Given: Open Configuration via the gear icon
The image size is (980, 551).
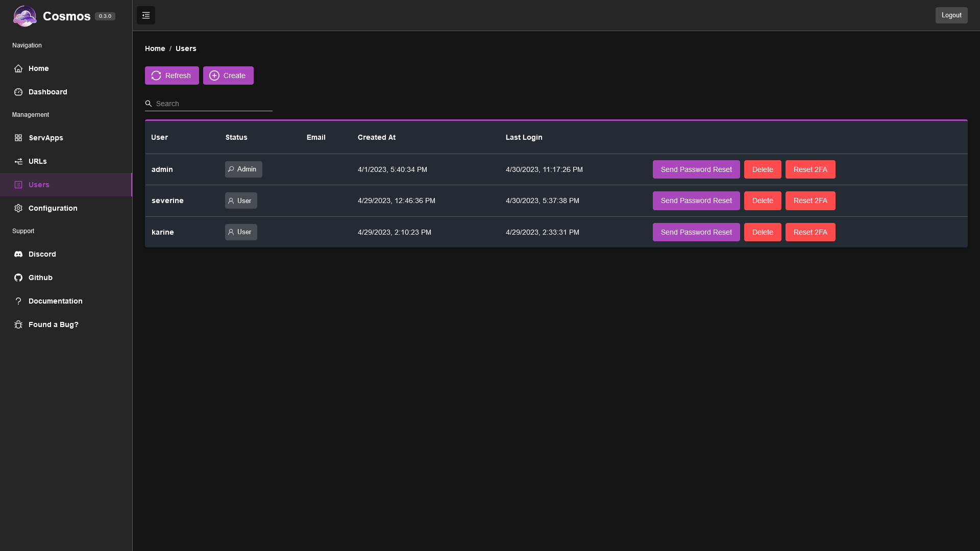Looking at the screenshot, I should pos(18,208).
